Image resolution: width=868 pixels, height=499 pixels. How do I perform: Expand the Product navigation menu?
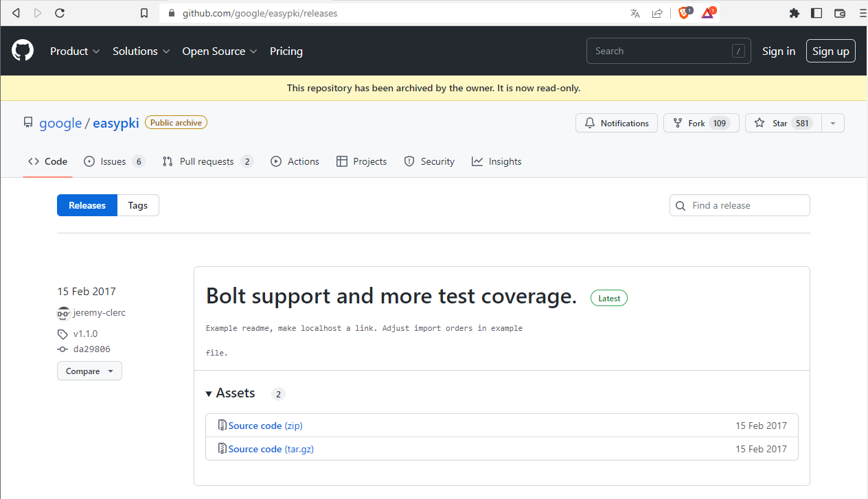pos(75,51)
